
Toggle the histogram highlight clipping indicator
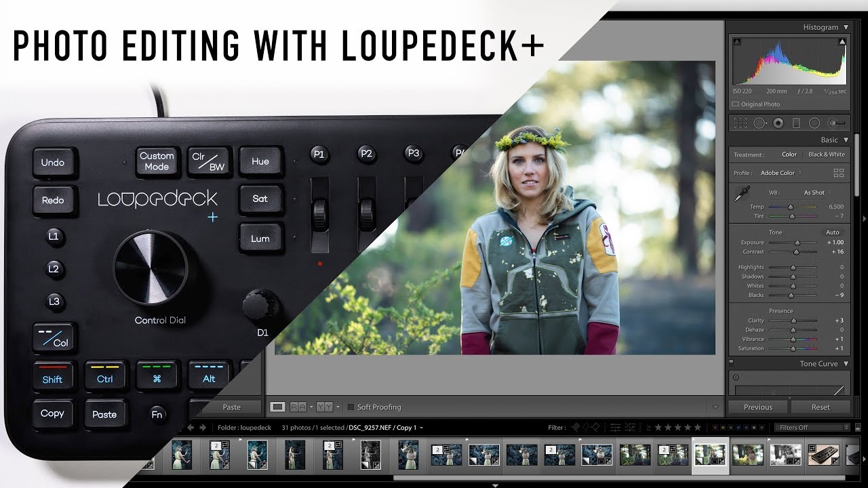(x=842, y=41)
